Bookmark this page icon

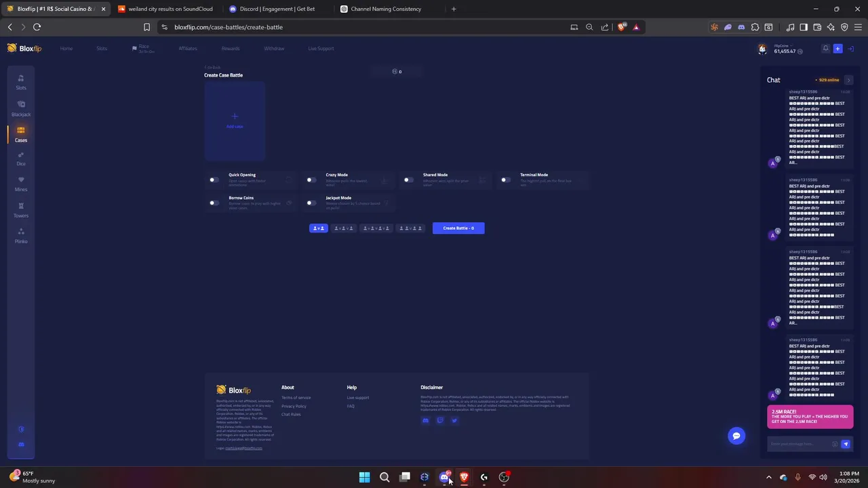[146, 27]
